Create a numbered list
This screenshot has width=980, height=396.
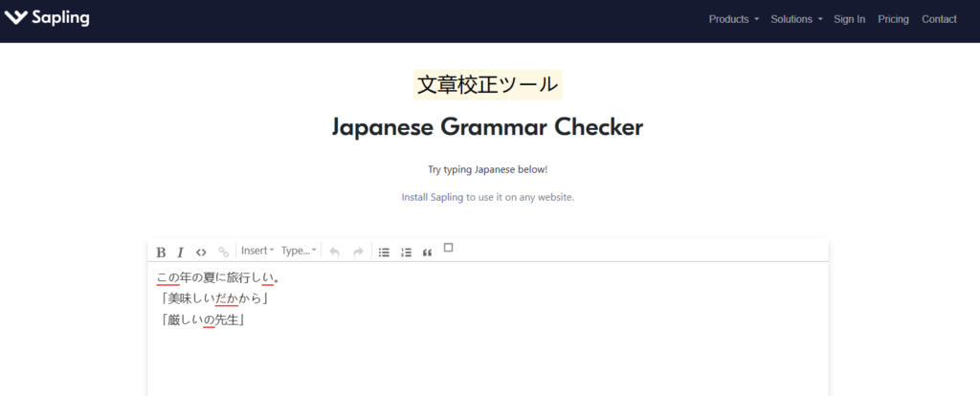406,253
